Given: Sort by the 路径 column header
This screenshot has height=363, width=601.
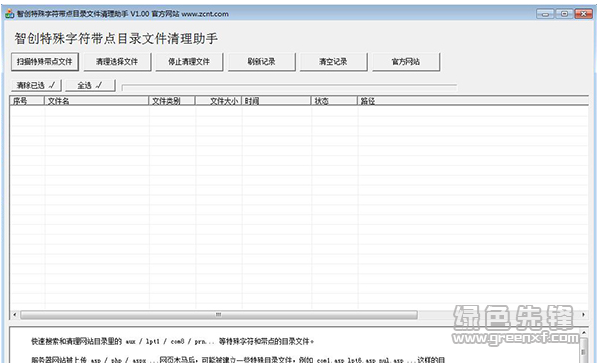Looking at the screenshot, I should tap(473, 101).
